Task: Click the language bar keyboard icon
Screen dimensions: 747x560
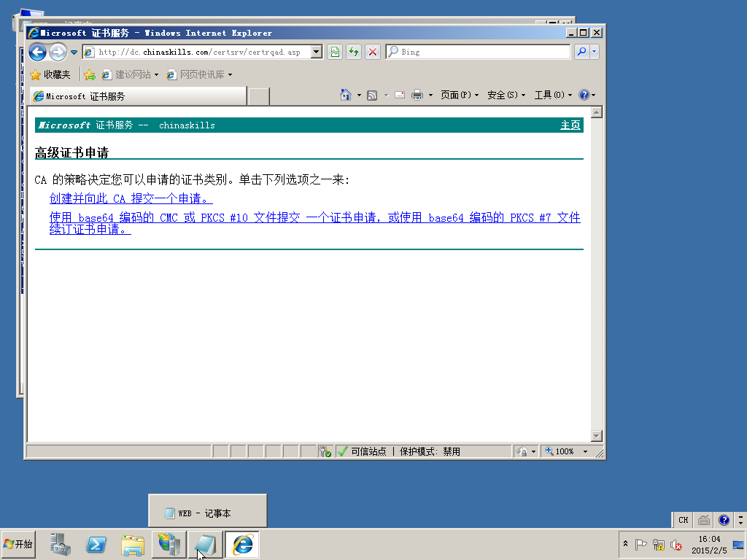Action: point(704,520)
